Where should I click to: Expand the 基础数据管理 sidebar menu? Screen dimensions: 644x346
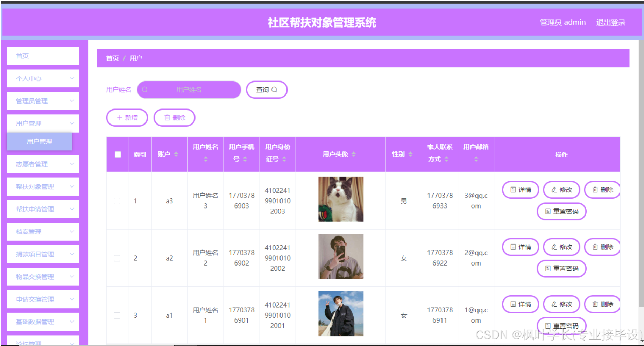click(x=43, y=322)
